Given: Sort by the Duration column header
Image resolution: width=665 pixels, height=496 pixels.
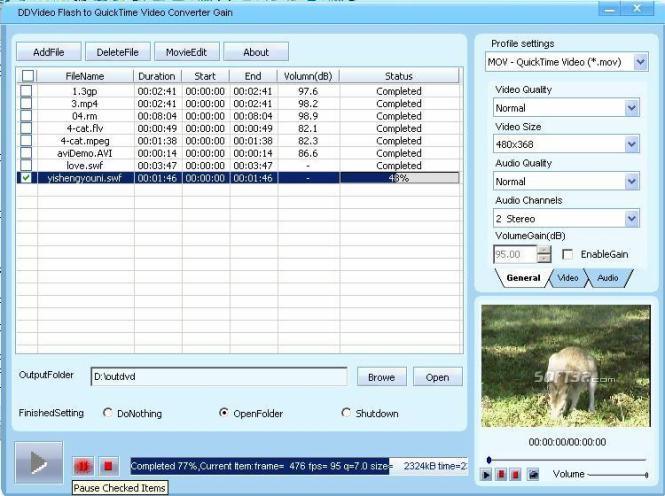Looking at the screenshot, I should (x=157, y=76).
